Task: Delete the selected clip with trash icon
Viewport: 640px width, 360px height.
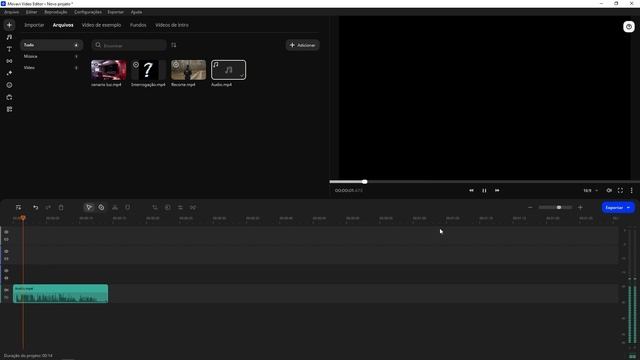Action: (x=61, y=207)
